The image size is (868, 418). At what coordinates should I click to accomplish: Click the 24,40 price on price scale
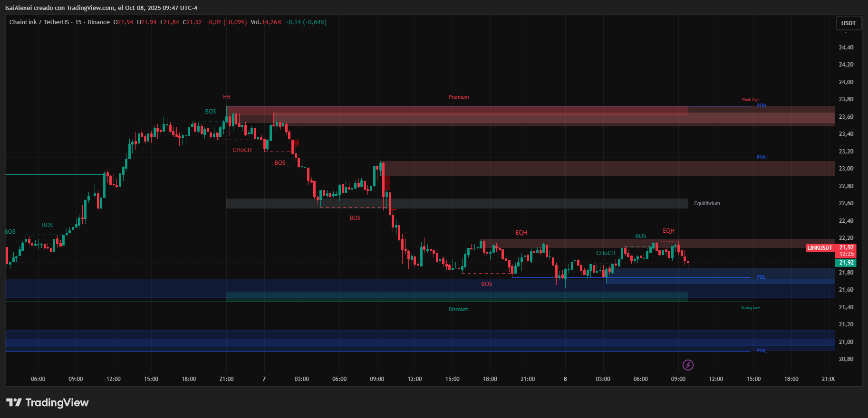[x=846, y=47]
